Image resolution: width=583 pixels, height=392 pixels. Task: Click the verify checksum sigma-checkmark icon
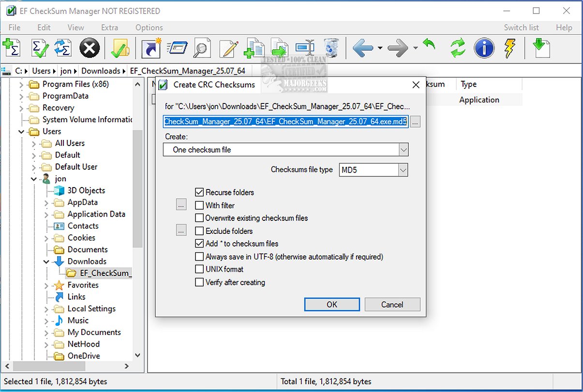(x=40, y=48)
